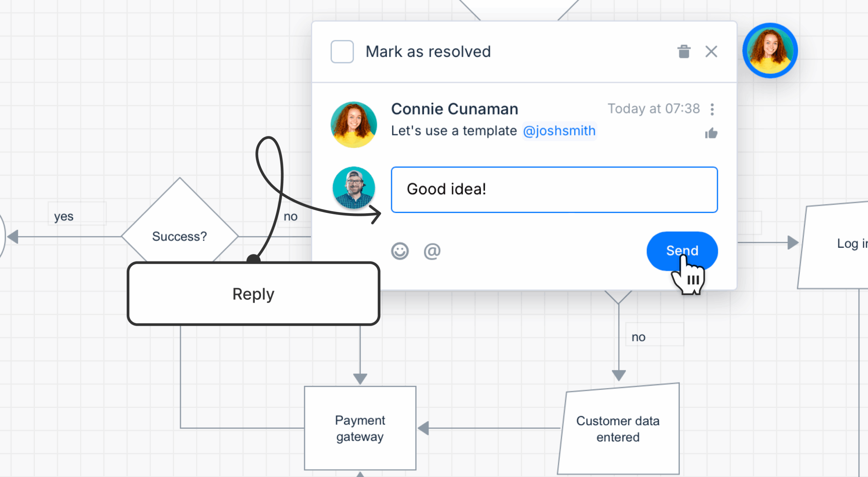Select the Customer data entered shape
This screenshot has width=868, height=477.
pos(618,429)
